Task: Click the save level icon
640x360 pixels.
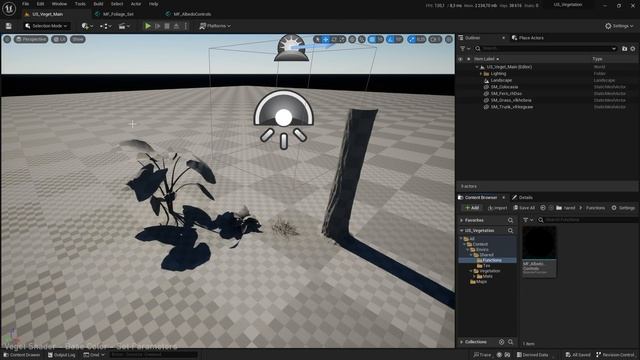Action: click(9, 26)
